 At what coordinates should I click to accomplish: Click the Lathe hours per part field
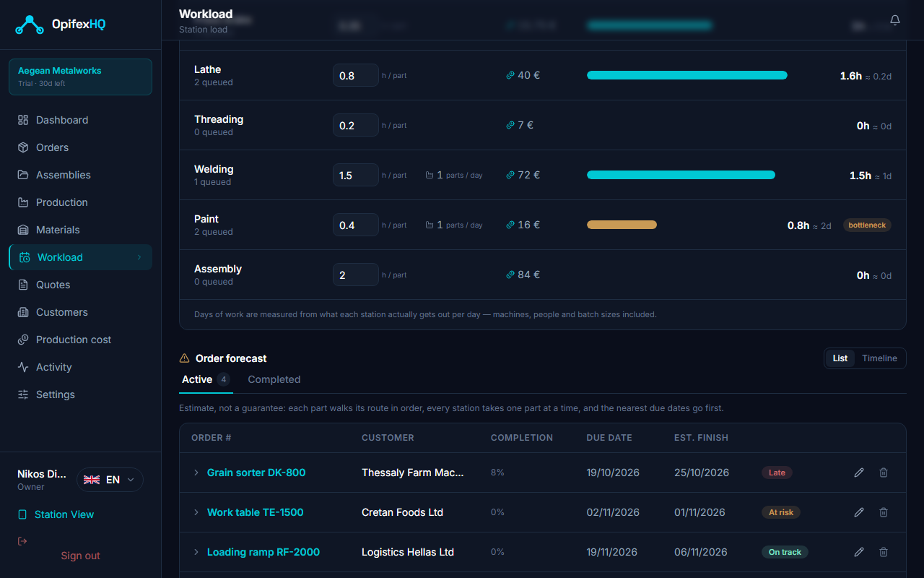pos(356,75)
